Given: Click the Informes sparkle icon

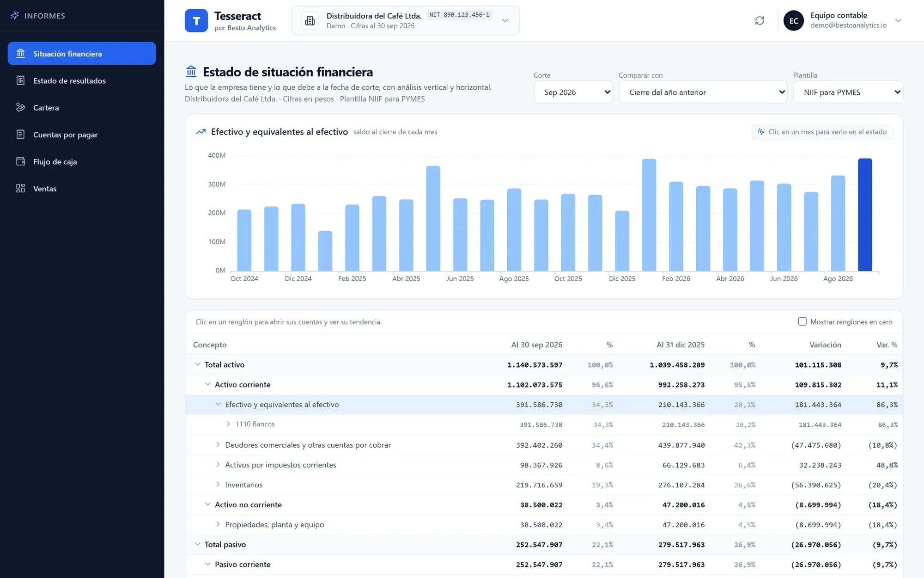Looking at the screenshot, I should [15, 16].
